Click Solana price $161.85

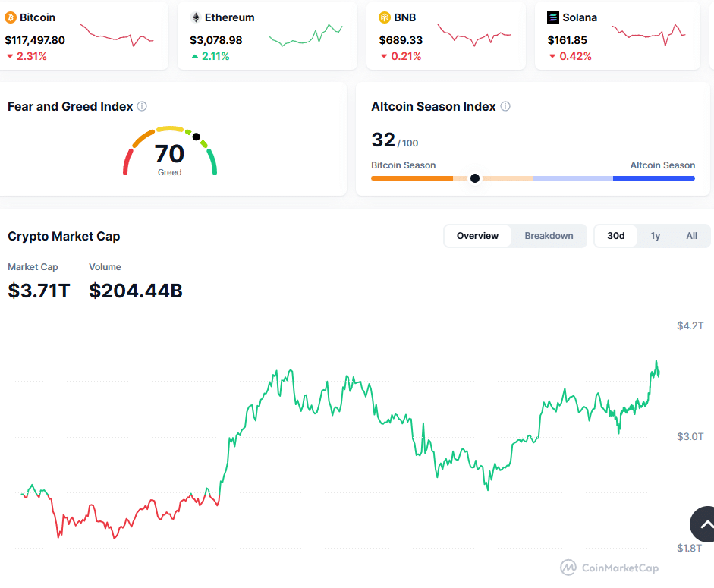tap(567, 40)
